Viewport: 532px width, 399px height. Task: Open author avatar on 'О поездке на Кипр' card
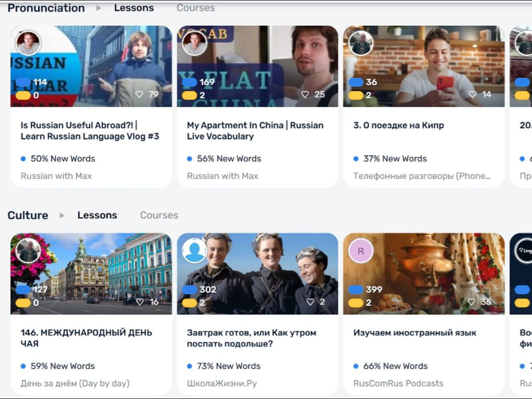click(361, 43)
